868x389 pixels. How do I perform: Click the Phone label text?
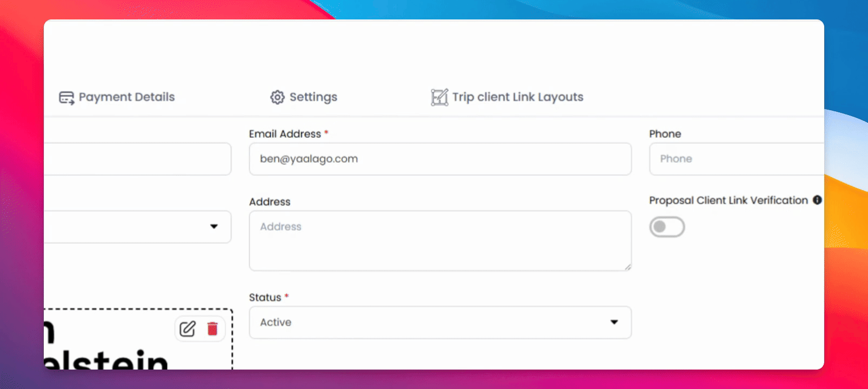[665, 134]
